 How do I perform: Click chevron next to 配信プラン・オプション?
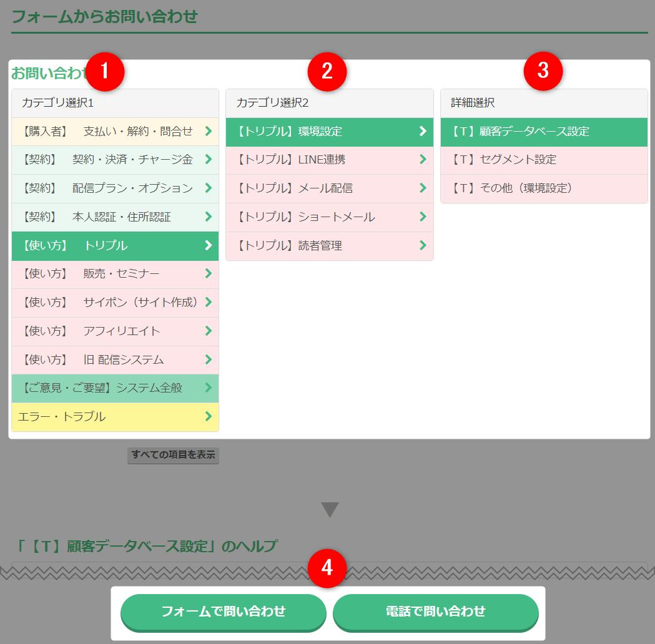(209, 188)
